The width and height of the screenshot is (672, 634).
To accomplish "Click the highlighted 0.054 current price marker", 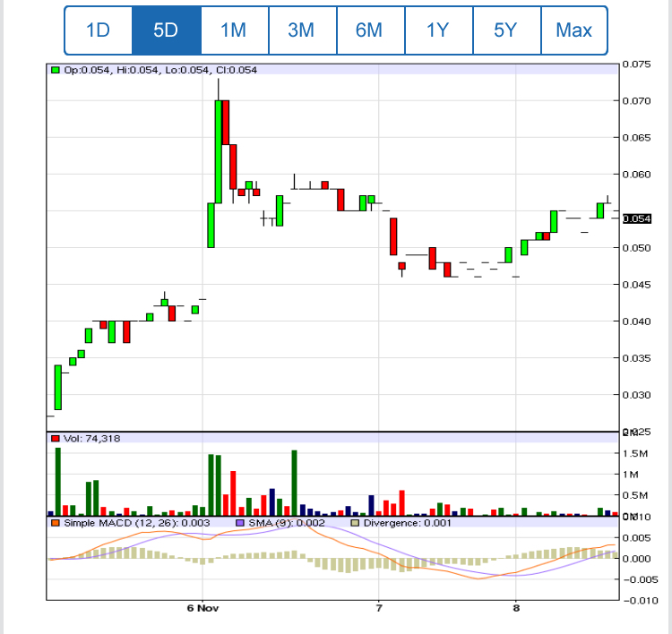I will (637, 218).
